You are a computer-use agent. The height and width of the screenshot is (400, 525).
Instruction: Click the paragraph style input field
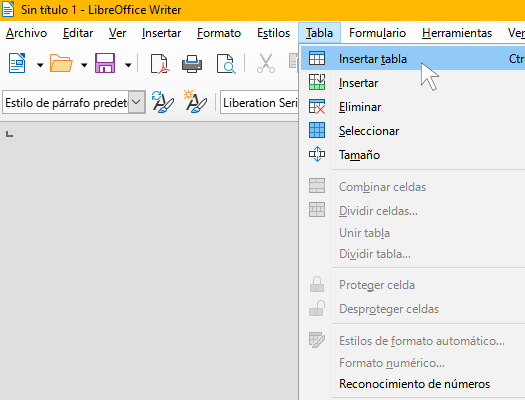click(x=66, y=102)
